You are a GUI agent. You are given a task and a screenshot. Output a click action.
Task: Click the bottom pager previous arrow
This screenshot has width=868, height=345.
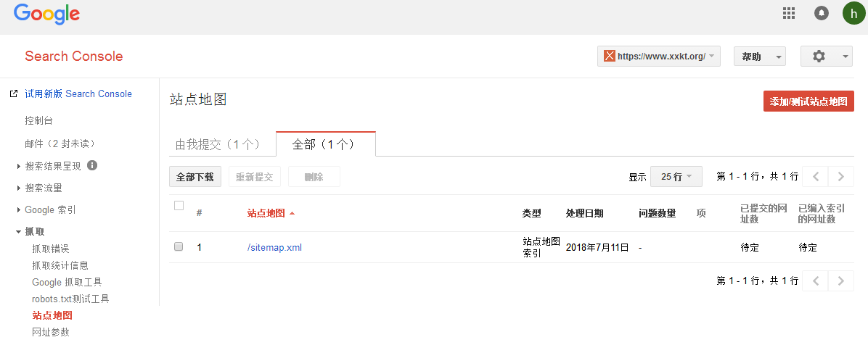816,280
